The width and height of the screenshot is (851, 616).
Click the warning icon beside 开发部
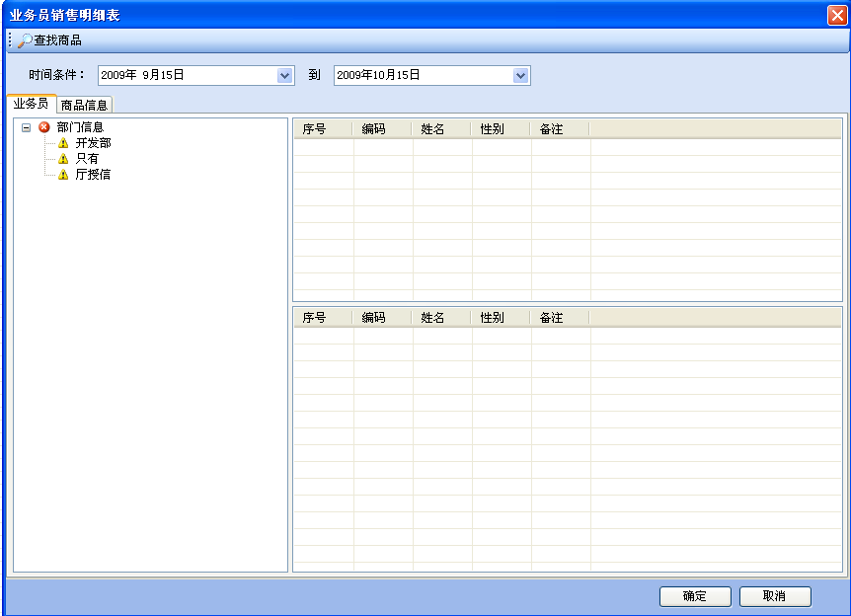click(x=63, y=143)
